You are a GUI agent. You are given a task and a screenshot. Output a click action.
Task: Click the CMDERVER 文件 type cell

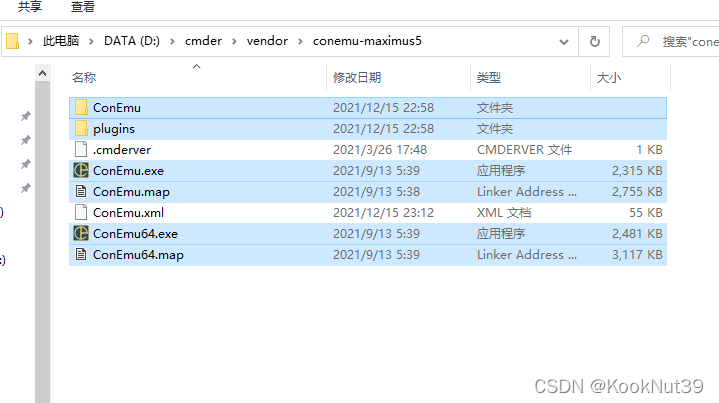[x=525, y=150]
